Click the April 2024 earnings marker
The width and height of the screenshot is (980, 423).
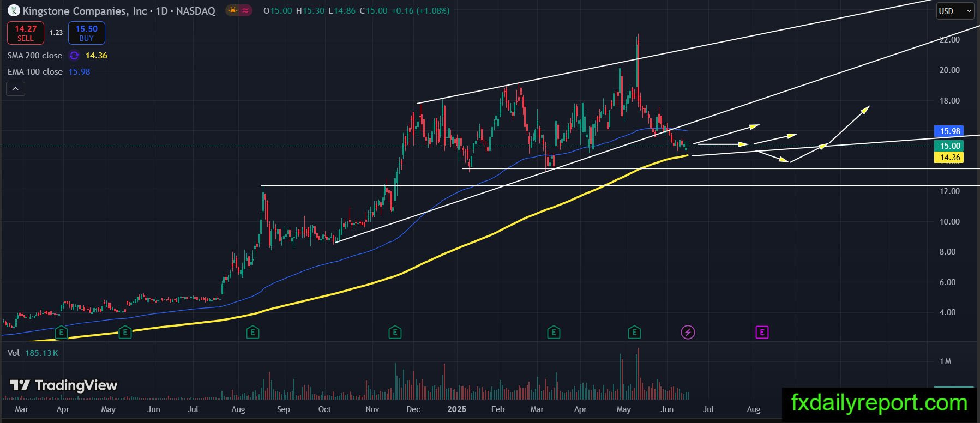[x=62, y=332]
